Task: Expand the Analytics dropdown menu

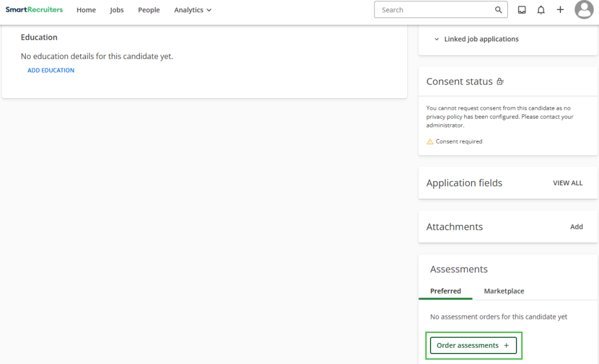Action: coord(192,10)
